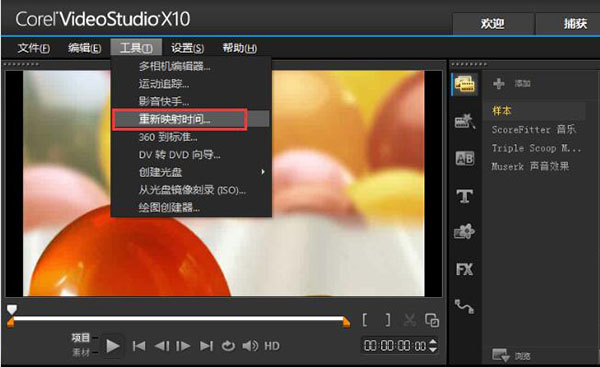Play the project preview
600x367 pixels.
[x=112, y=346]
